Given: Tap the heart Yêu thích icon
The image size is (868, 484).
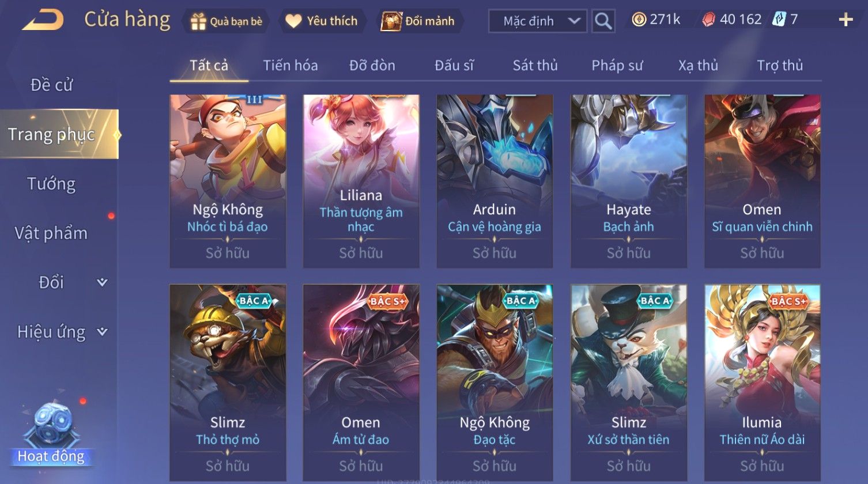Looking at the screenshot, I should tap(293, 21).
